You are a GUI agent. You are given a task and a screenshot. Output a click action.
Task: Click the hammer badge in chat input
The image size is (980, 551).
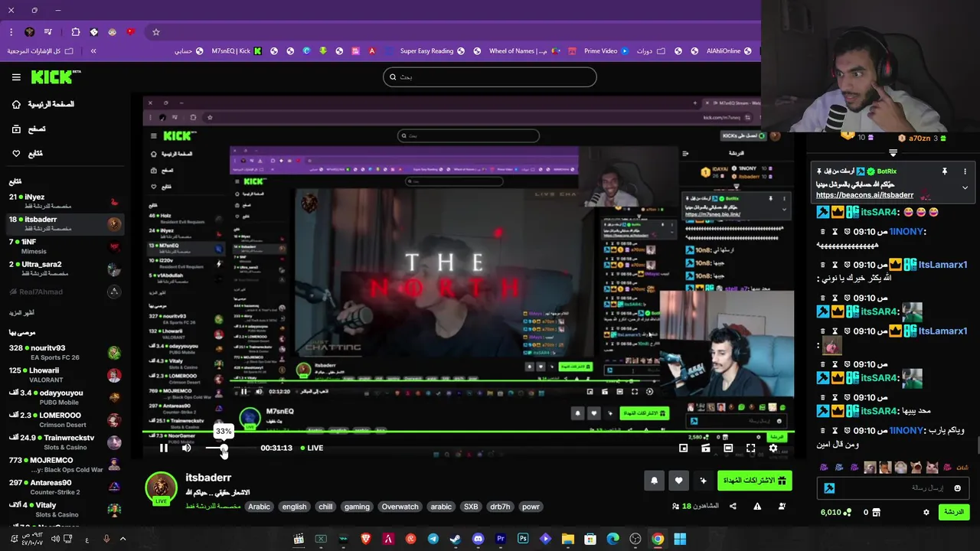tap(828, 488)
